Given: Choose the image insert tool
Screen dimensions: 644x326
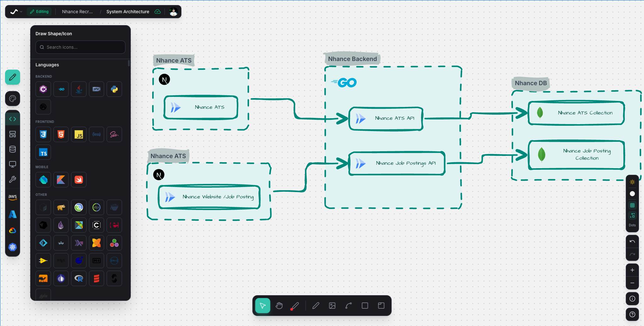Looking at the screenshot, I should 332,306.
